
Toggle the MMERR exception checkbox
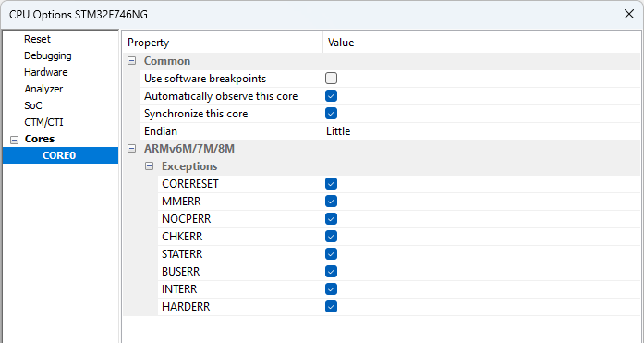point(331,202)
